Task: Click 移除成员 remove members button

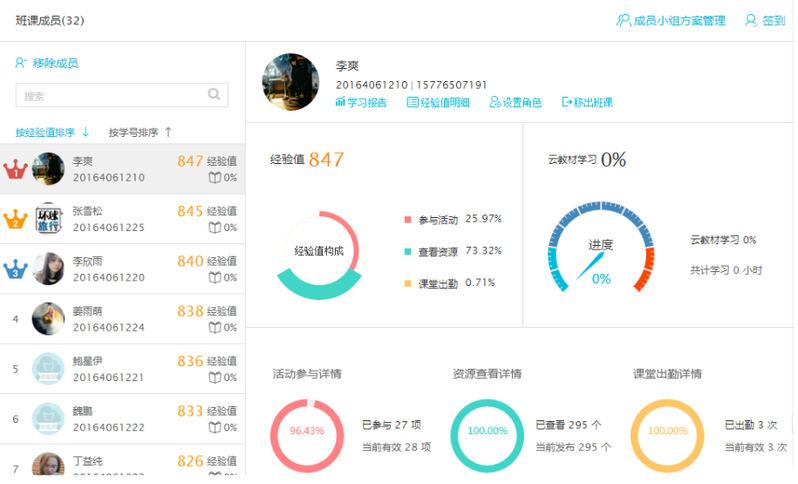Action: (47, 63)
